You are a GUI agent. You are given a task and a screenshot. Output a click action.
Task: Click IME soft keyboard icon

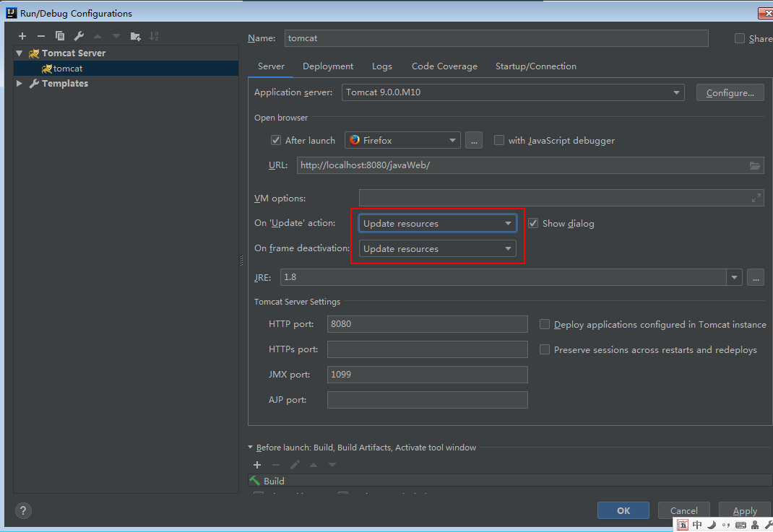740,525
